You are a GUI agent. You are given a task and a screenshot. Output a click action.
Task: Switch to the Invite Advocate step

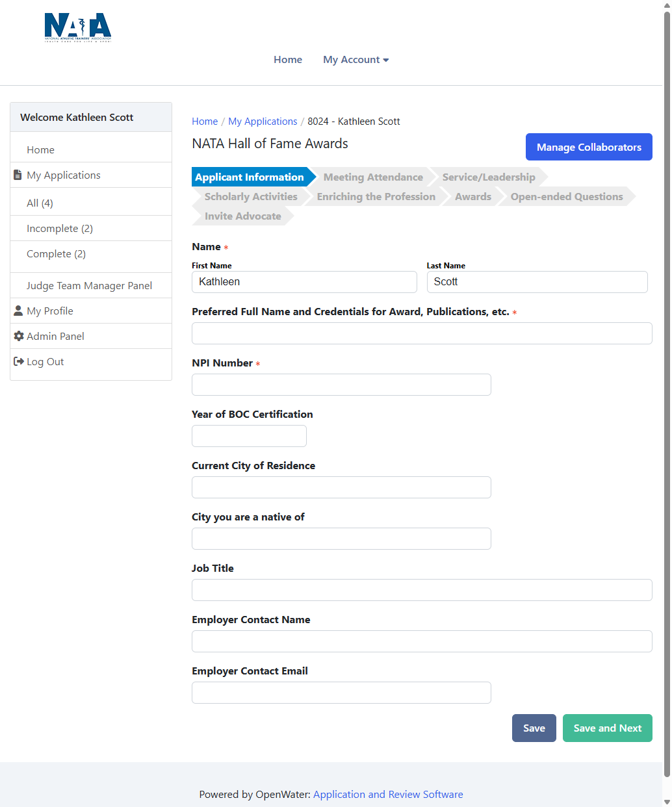(243, 216)
